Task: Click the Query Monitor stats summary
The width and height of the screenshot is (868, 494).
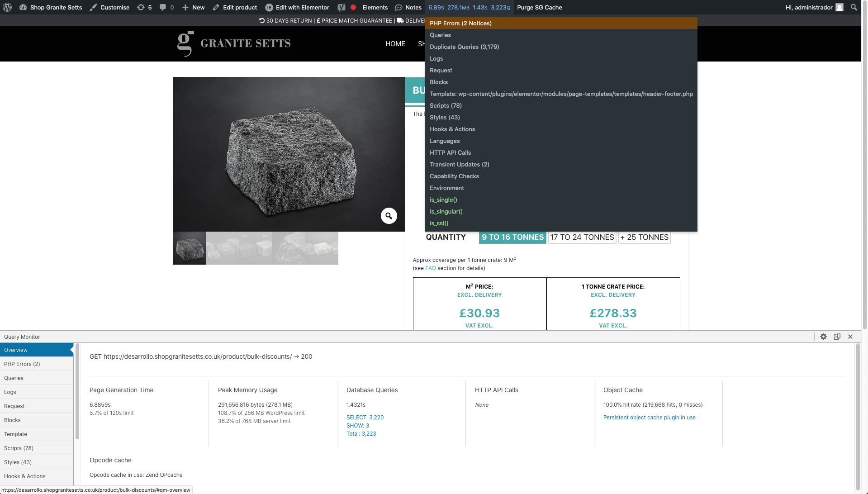Action: pos(469,7)
